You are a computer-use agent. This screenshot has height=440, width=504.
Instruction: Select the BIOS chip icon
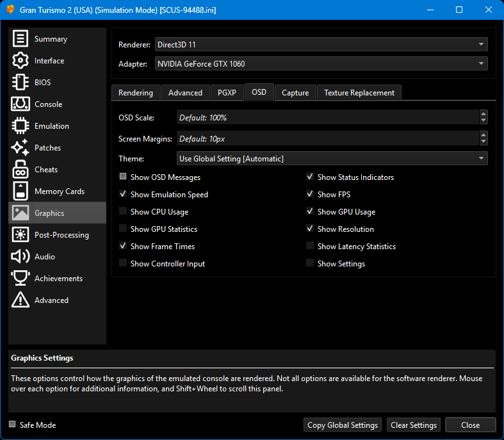click(20, 83)
